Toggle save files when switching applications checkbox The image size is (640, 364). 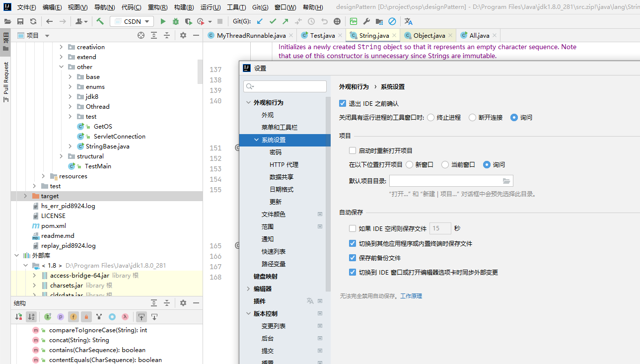point(353,243)
